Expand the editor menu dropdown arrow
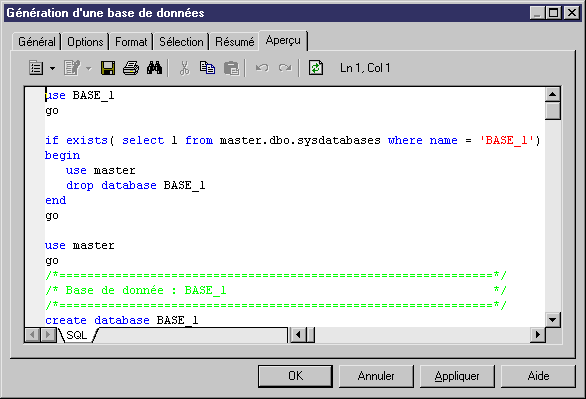This screenshot has height=399, width=586. tap(52, 68)
